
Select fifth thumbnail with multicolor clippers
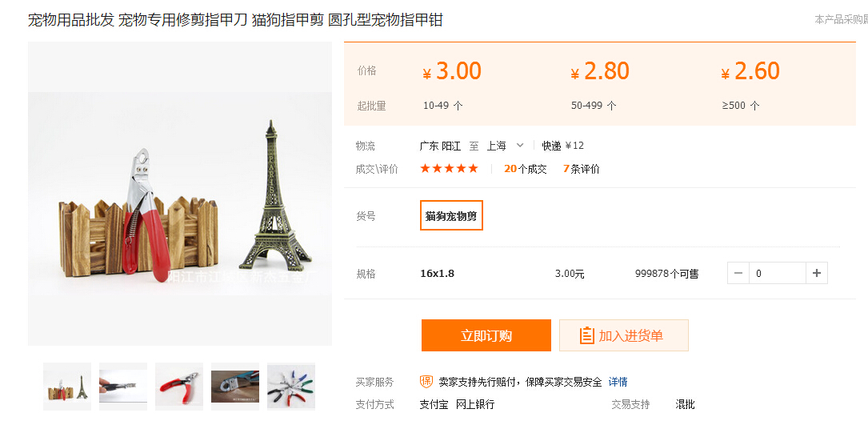291,387
